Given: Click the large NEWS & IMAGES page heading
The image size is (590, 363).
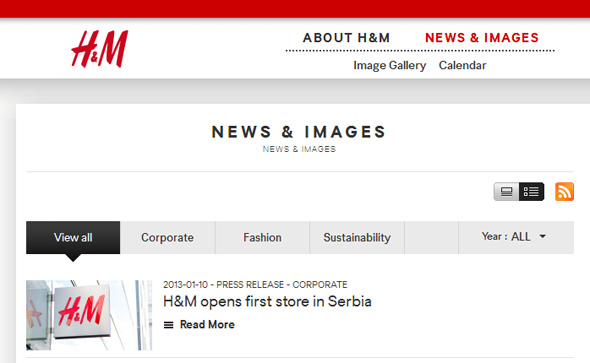Looking at the screenshot, I should [x=299, y=132].
